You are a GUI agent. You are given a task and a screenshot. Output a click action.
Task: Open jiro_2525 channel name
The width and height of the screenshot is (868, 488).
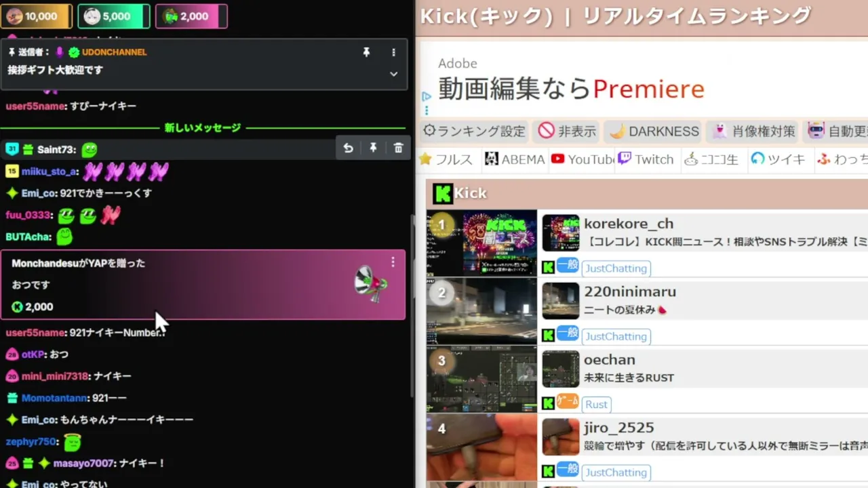[x=619, y=428]
